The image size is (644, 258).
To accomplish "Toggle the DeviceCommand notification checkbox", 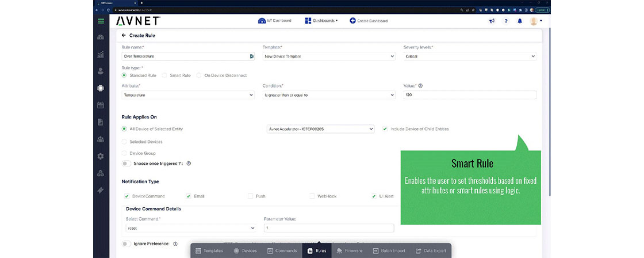I will (127, 196).
